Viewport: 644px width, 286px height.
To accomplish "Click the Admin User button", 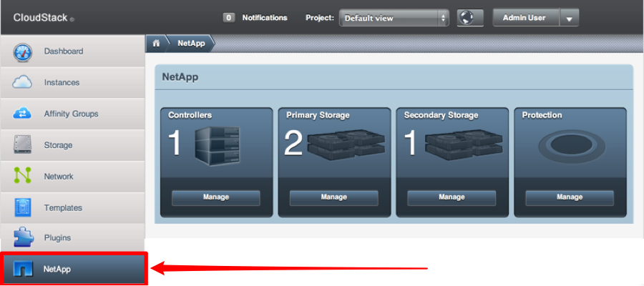I will click(526, 18).
